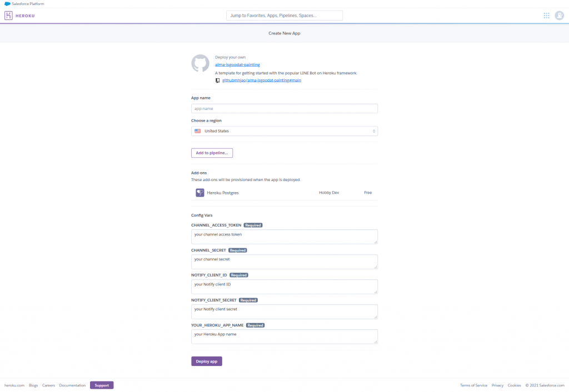Click the Heroku Postgres add-on name

(223, 193)
